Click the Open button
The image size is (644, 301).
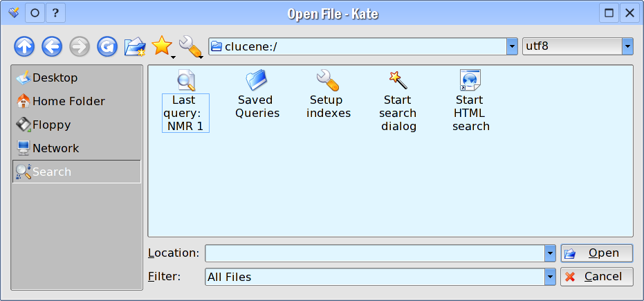click(x=597, y=253)
